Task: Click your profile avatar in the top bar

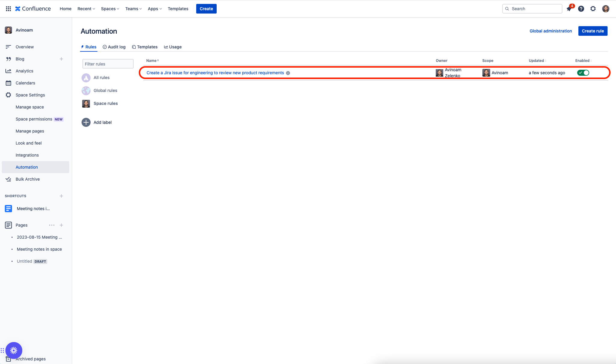Action: 605,9
